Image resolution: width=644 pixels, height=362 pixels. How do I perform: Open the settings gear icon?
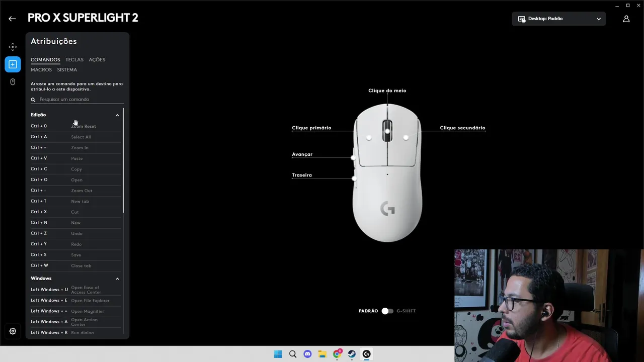click(13, 331)
